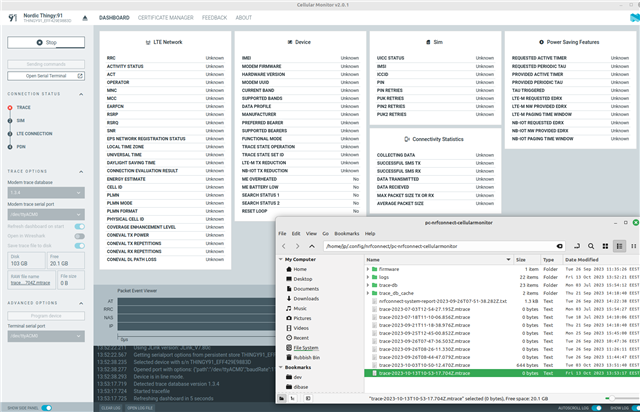Click the Stop button
Image resolution: width=640 pixels, height=412 pixels.
click(46, 42)
